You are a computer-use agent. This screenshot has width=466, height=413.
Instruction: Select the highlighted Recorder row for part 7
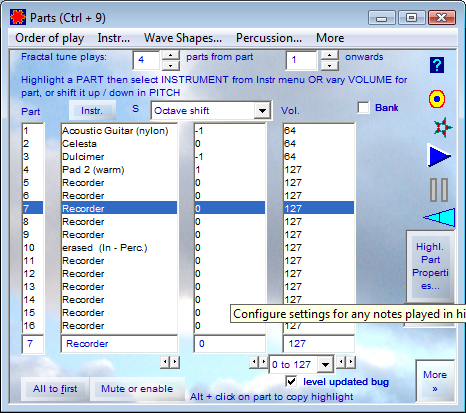click(119, 209)
